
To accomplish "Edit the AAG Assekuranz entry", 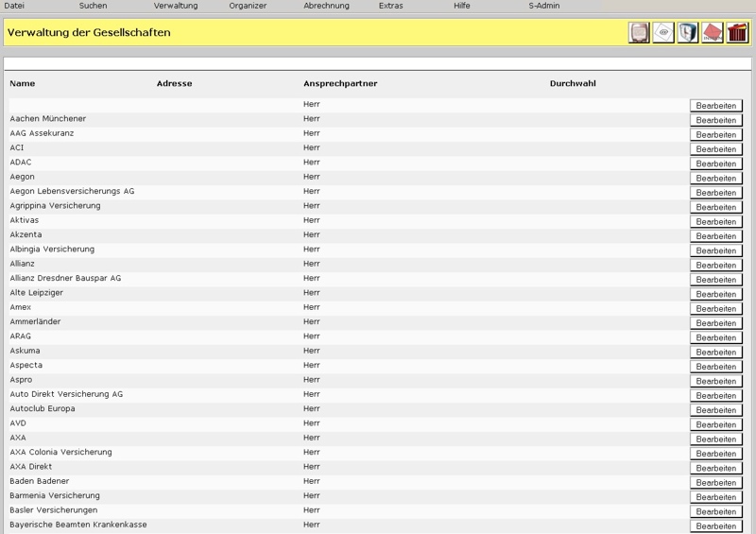I will coord(716,134).
